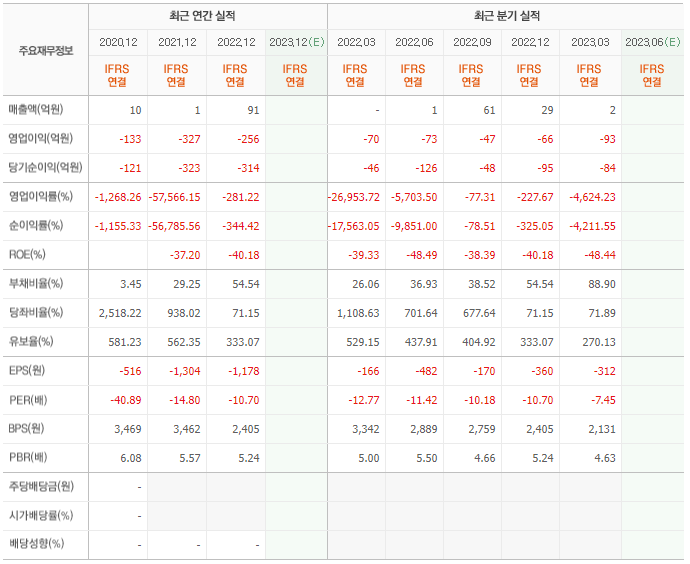
Task: Select the '유보율(%)' row label
Action: pyautogui.click(x=31, y=342)
